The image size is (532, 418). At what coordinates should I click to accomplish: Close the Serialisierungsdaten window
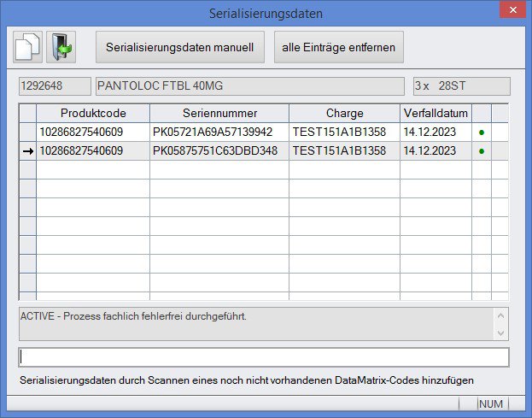512,10
